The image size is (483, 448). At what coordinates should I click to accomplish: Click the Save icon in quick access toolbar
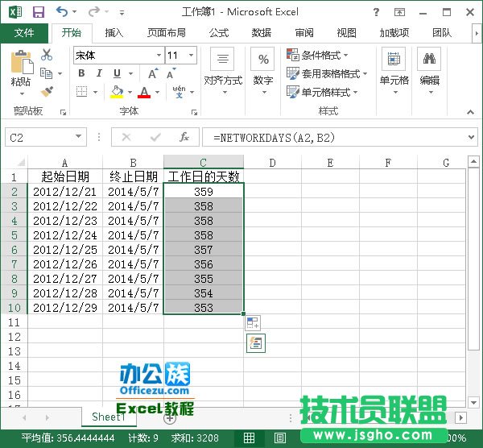click(38, 12)
